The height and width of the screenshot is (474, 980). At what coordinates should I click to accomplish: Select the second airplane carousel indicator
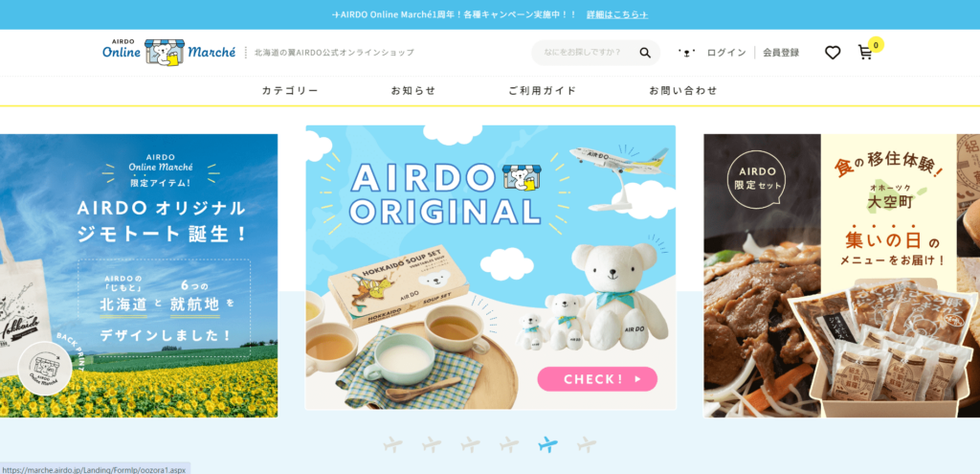pyautogui.click(x=432, y=444)
